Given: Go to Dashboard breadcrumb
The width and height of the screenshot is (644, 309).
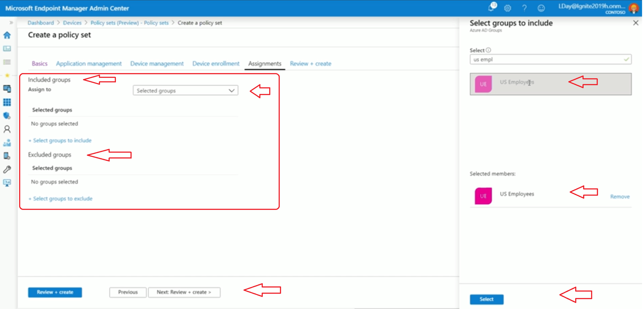Looking at the screenshot, I should click(41, 23).
